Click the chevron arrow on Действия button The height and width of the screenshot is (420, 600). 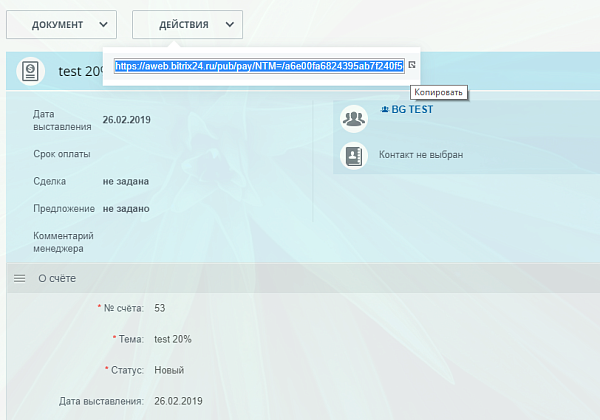[230, 24]
